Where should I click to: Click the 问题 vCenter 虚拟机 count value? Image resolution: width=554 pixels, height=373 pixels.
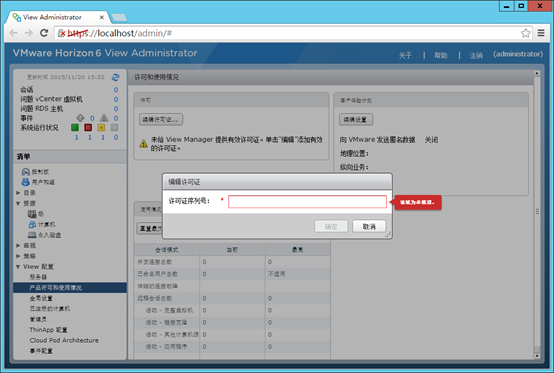116,99
